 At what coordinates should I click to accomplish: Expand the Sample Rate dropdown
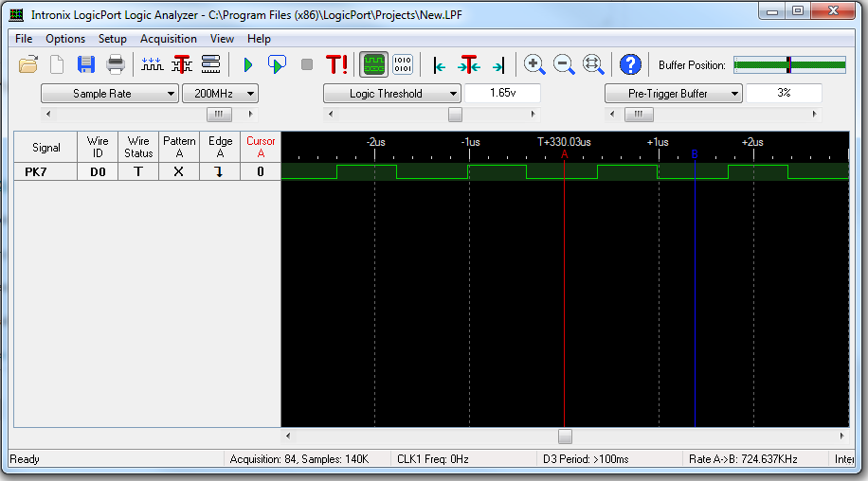tap(110, 94)
